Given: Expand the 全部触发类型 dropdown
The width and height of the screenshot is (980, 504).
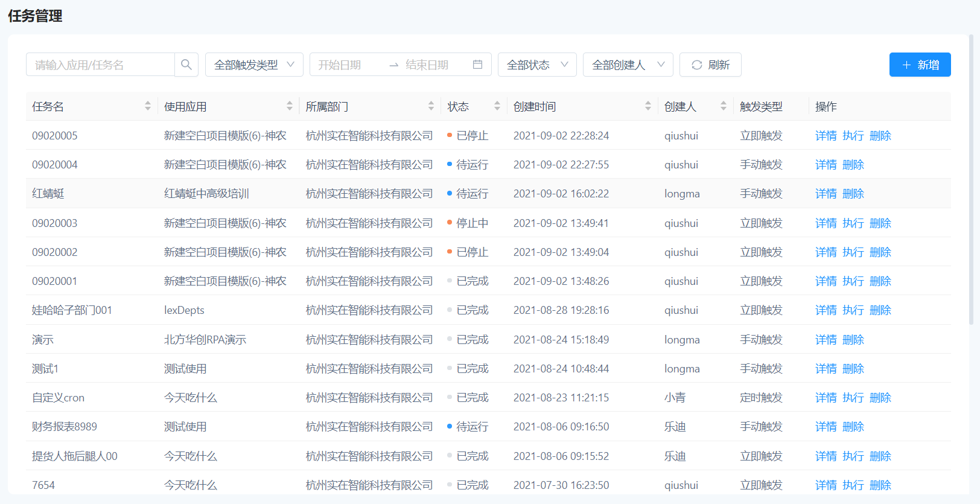Looking at the screenshot, I should (254, 65).
